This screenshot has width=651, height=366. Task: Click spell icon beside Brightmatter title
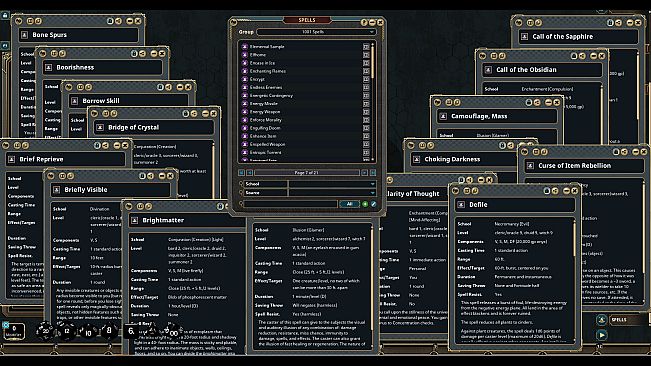click(x=134, y=220)
